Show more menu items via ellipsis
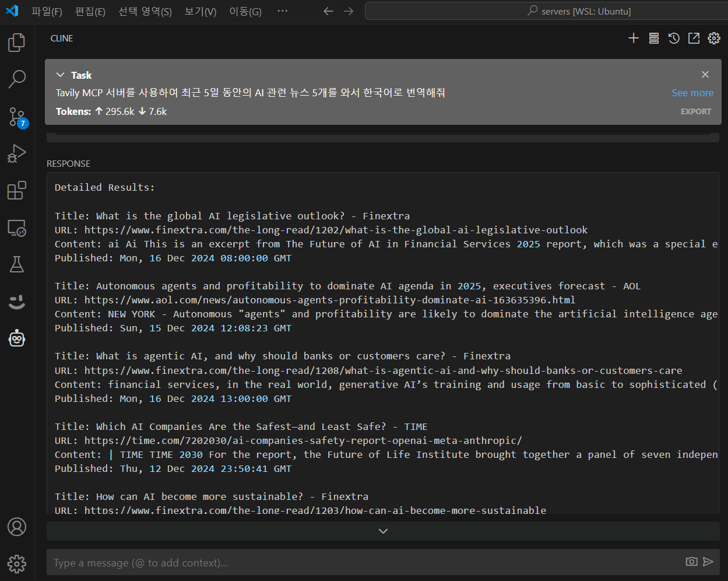The height and width of the screenshot is (581, 728). pos(283,12)
